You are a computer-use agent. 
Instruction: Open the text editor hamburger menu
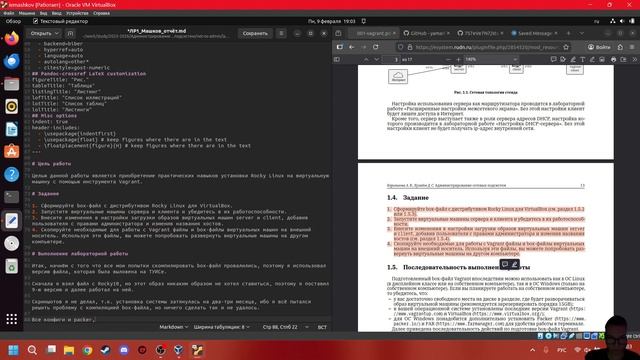pyautogui.click(x=281, y=33)
